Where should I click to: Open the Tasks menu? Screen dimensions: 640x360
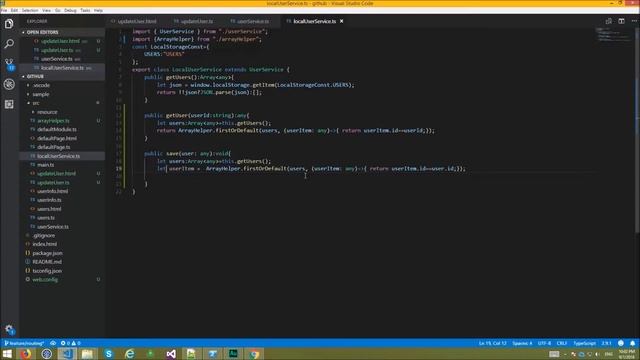pos(85,10)
